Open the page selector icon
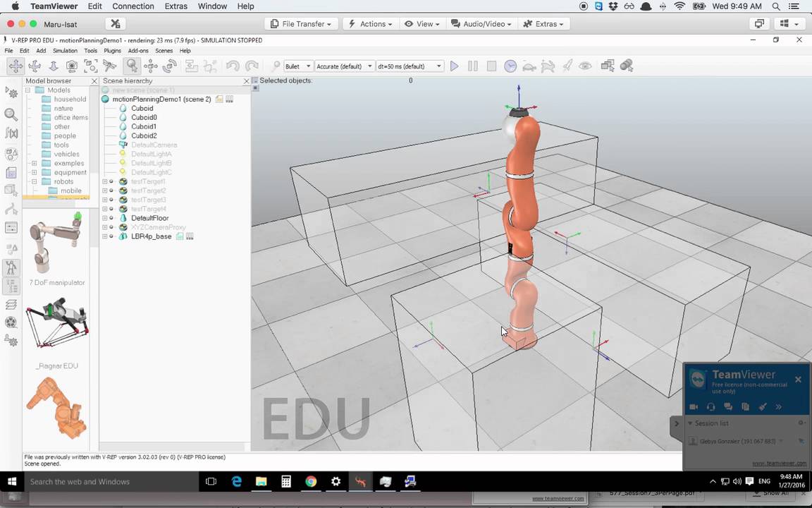Screen dimensions: 812x508 coord(608,66)
